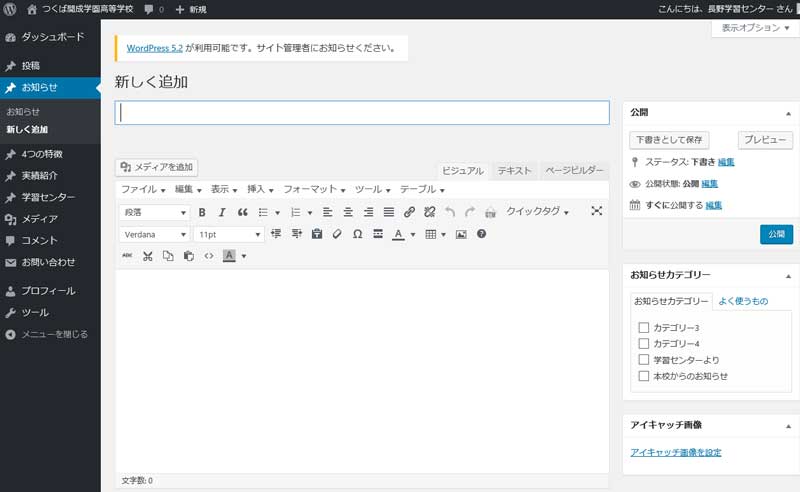Open the editor help (question mark)
The height and width of the screenshot is (492, 800).
pyautogui.click(x=481, y=234)
